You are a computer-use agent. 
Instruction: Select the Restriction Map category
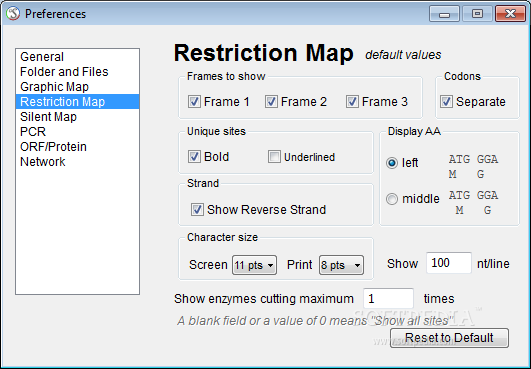77,102
